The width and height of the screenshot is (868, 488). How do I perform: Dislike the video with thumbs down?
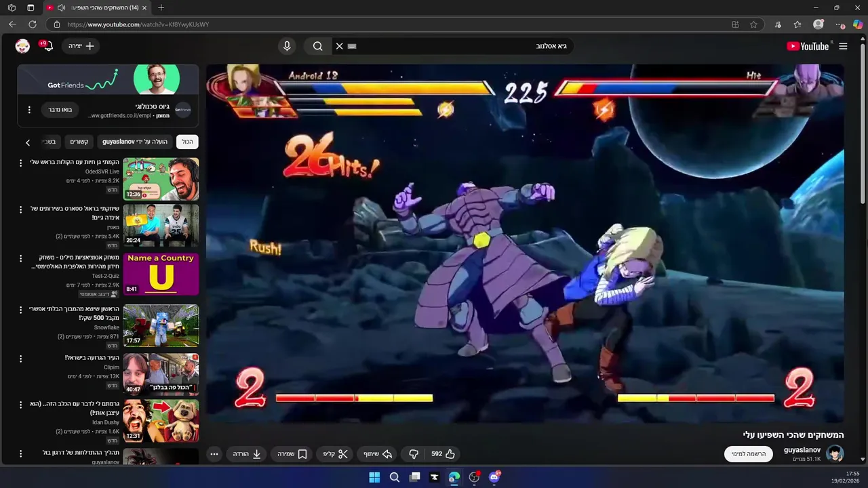(x=414, y=454)
